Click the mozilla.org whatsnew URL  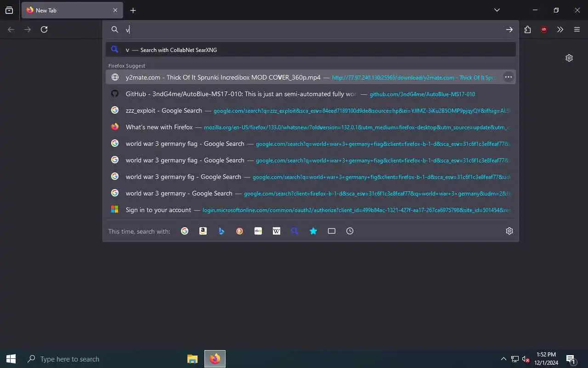[x=357, y=127]
